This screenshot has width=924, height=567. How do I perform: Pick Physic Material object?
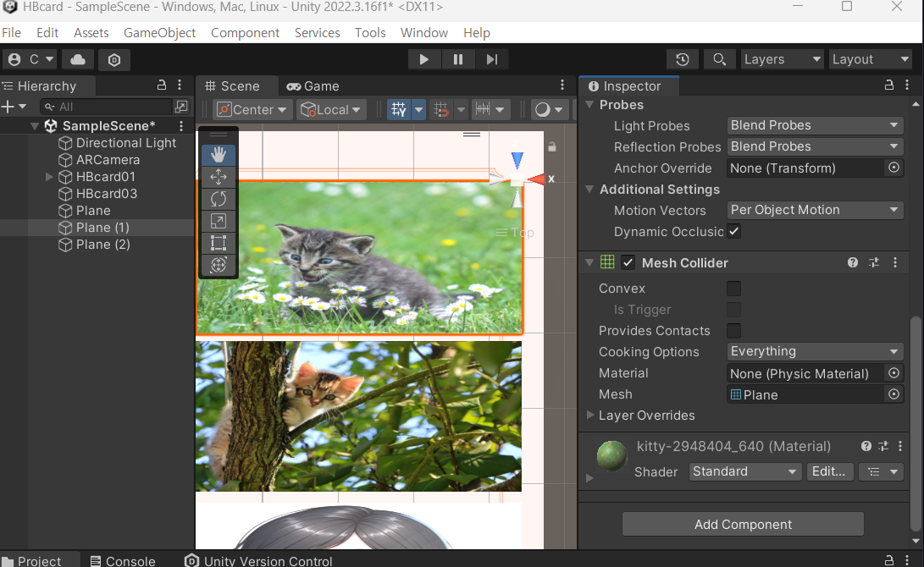894,373
